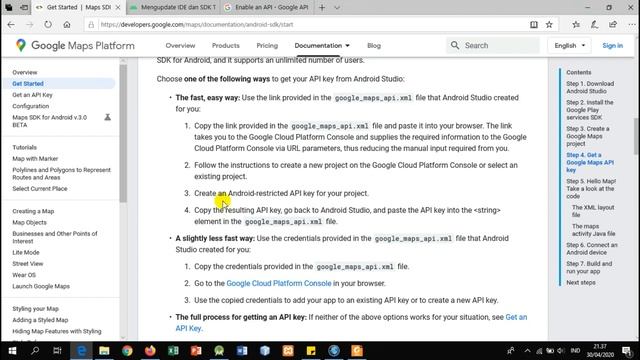
Task: Open Configuration in the sidebar
Action: 31,106
